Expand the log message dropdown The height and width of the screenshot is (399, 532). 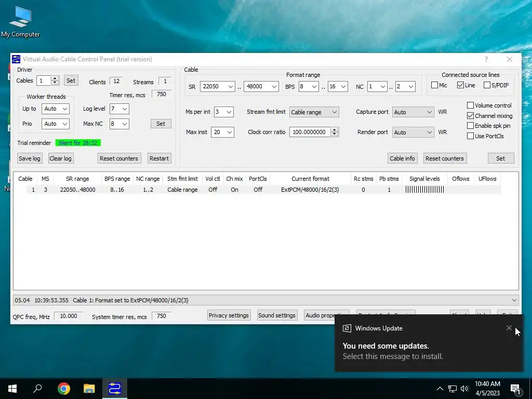[514, 300]
